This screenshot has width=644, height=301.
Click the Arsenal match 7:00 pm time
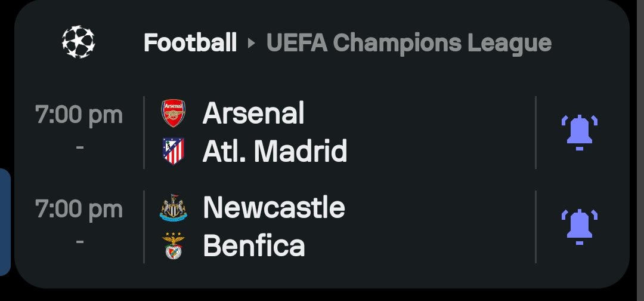click(x=79, y=114)
